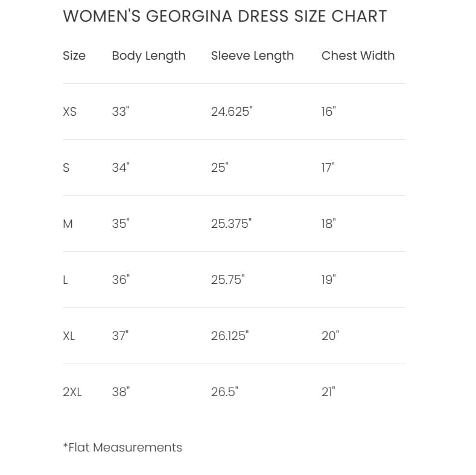The width and height of the screenshot is (476, 475).
Task: Select the 24.625" sleeve length value
Action: click(232, 112)
